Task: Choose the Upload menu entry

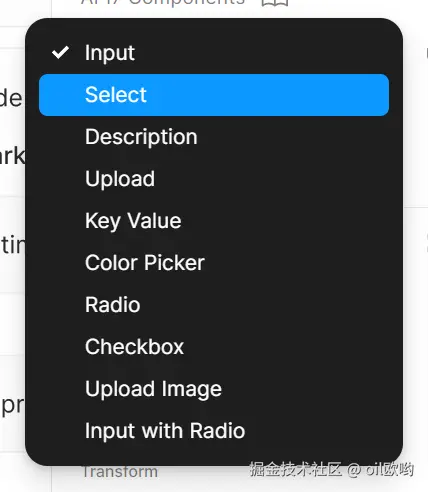Action: 214,179
